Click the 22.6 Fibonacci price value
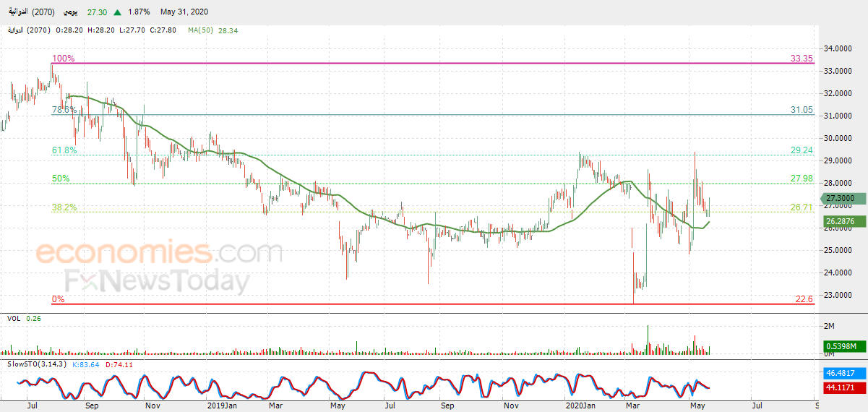The image size is (868, 412). pyautogui.click(x=805, y=299)
